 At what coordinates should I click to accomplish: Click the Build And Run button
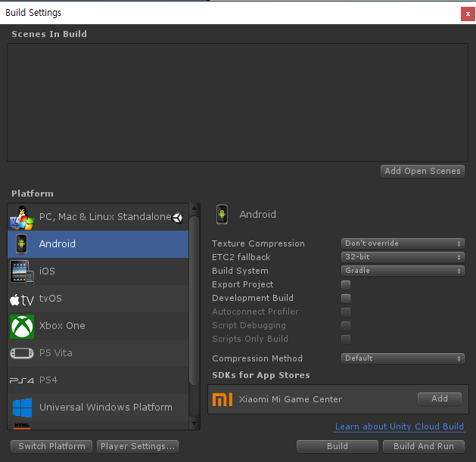point(424,446)
